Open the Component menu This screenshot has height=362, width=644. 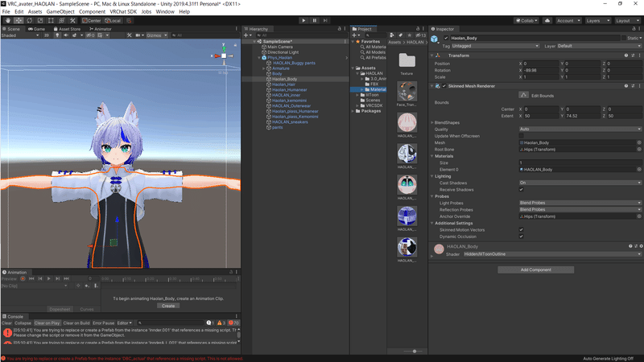[x=92, y=11]
